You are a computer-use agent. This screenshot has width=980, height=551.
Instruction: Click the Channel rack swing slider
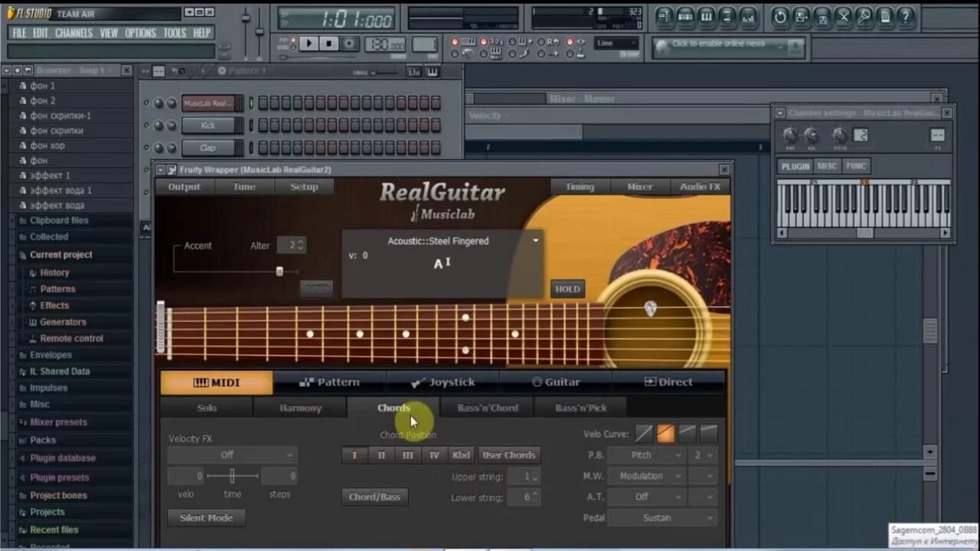click(386, 72)
